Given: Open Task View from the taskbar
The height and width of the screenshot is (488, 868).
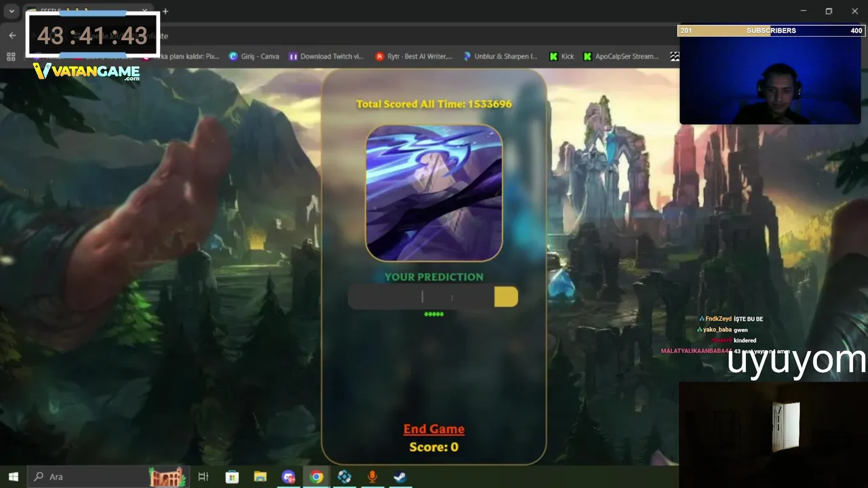Looking at the screenshot, I should (x=203, y=476).
